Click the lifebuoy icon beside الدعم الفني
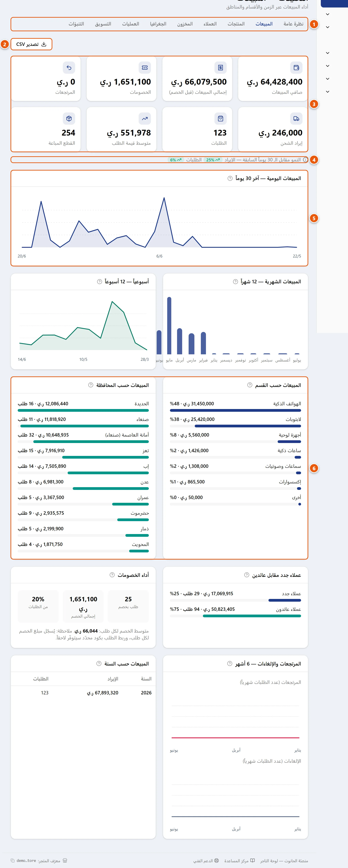The width and height of the screenshot is (348, 868). [x=216, y=860]
